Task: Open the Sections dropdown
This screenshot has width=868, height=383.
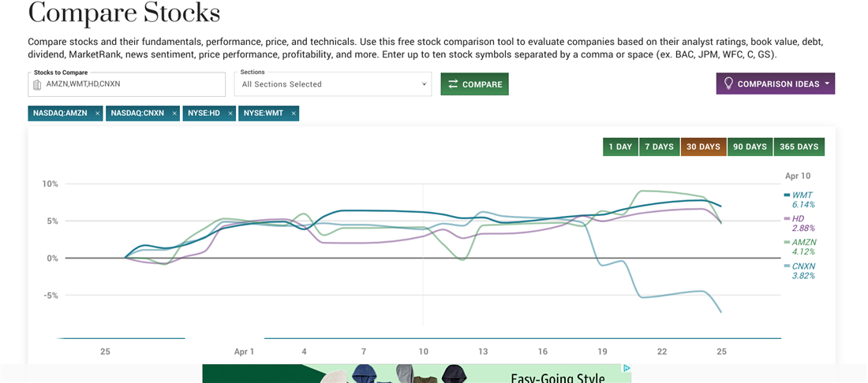Action: (333, 84)
